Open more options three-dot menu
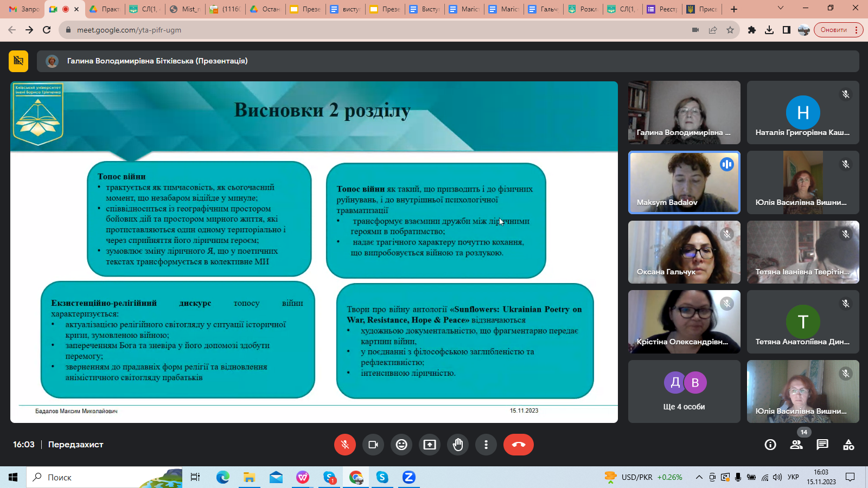 point(486,445)
